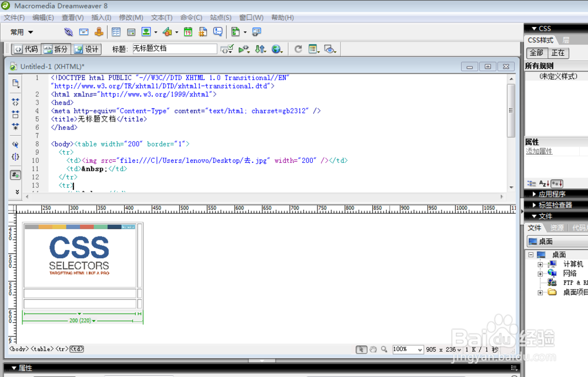This screenshot has width=588, height=377.
Task: Toggle the 正在 (Current) CSS mode
Action: (559, 53)
